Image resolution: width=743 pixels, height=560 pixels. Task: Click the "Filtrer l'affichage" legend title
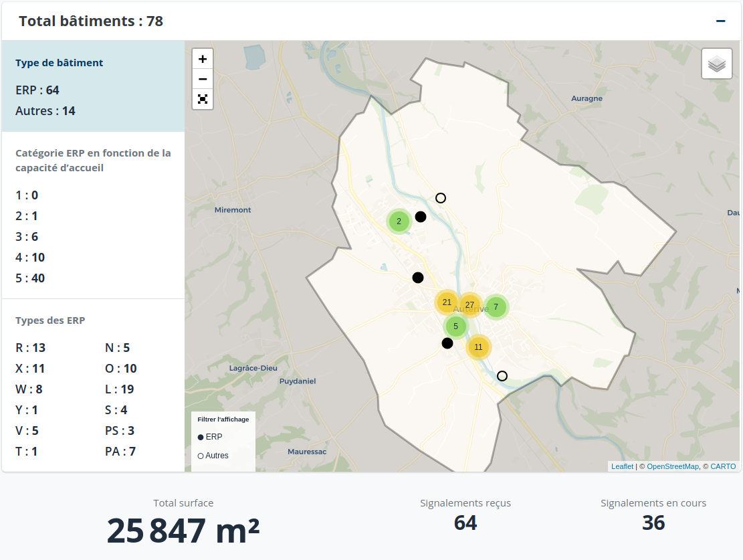tap(223, 419)
